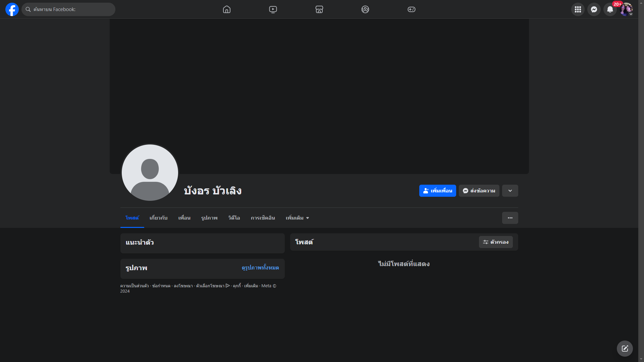Open the Groups icon
Screen dimensions: 644x362
(365, 9)
